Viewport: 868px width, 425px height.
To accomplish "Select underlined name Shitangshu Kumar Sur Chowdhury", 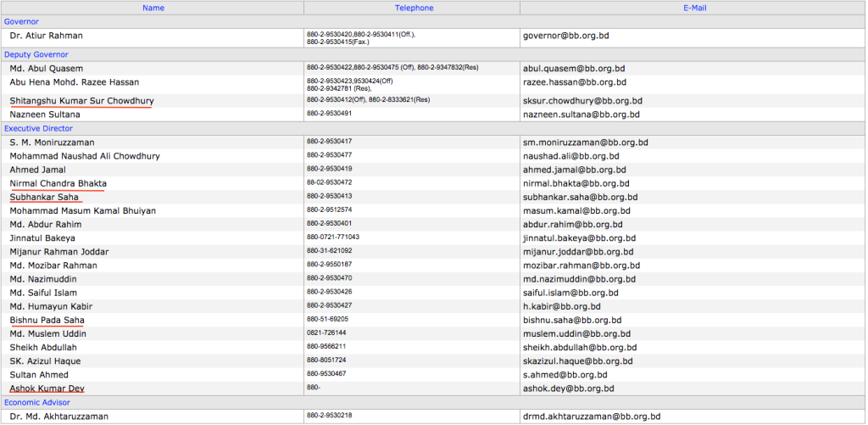I will pyautogui.click(x=81, y=101).
